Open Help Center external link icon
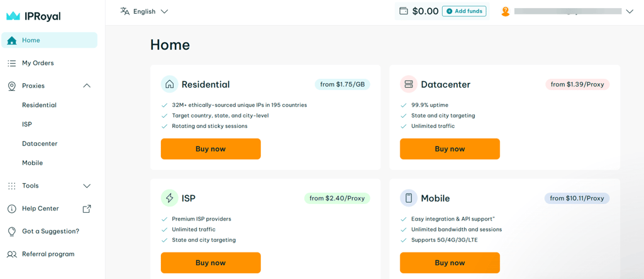 [x=87, y=208]
